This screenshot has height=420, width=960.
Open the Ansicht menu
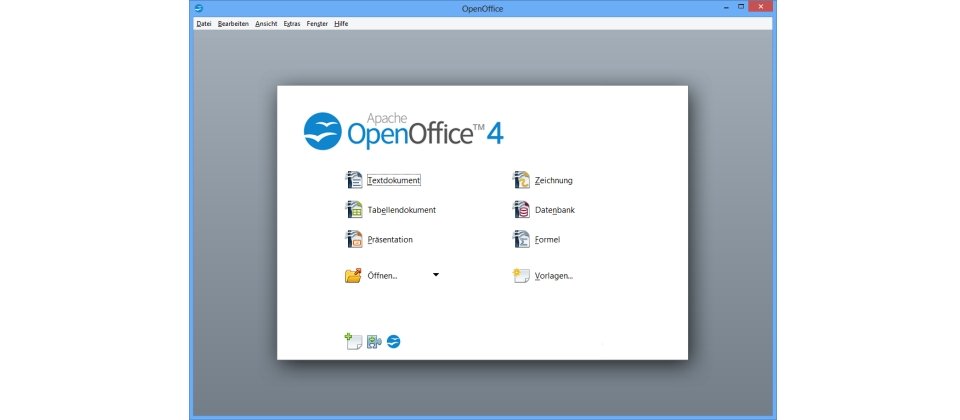click(266, 23)
